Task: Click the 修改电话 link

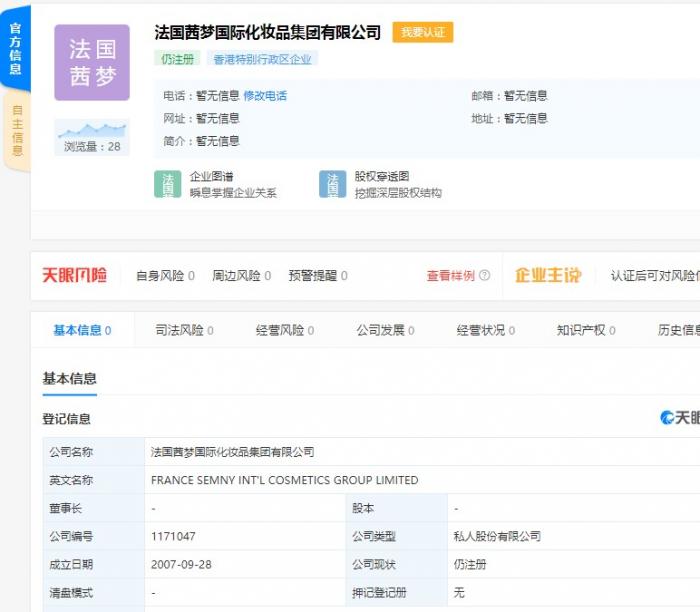Action: pyautogui.click(x=265, y=96)
